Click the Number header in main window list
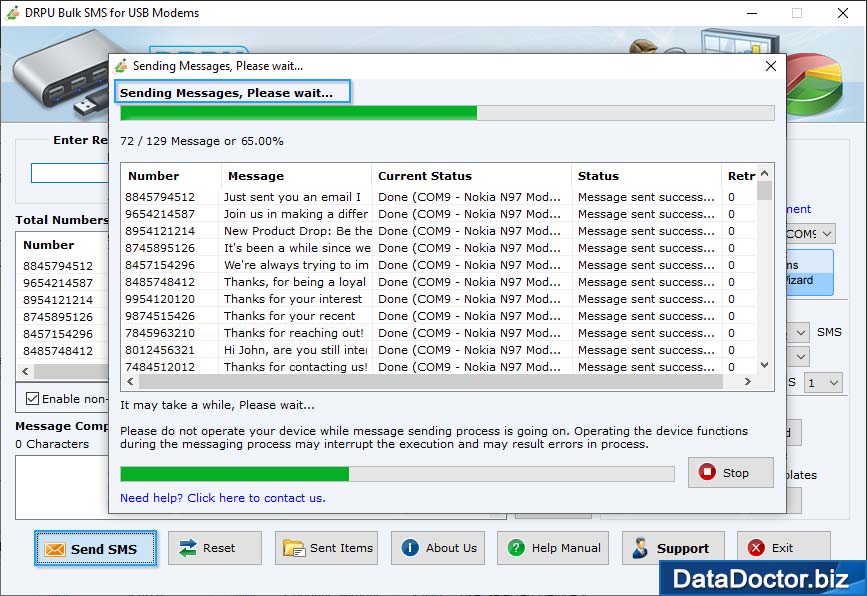 (49, 245)
